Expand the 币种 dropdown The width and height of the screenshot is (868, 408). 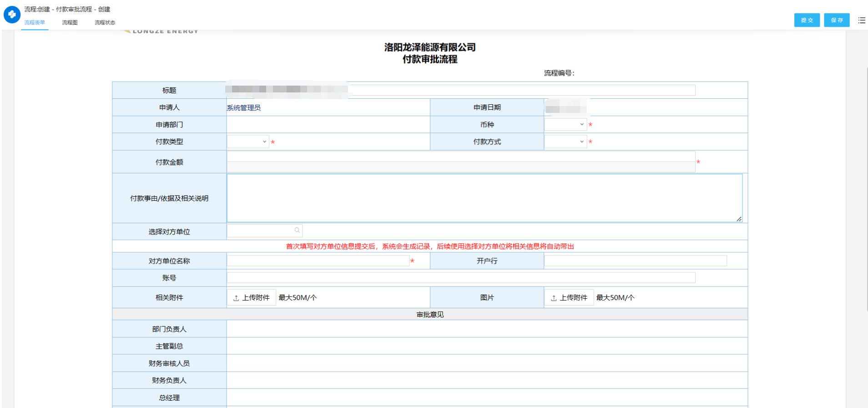[x=565, y=124]
